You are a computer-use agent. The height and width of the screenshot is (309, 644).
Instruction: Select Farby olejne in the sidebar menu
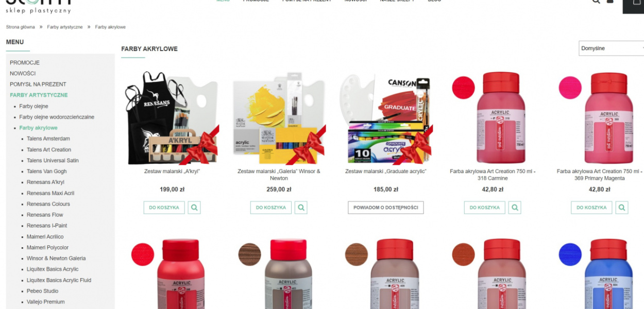pos(33,106)
